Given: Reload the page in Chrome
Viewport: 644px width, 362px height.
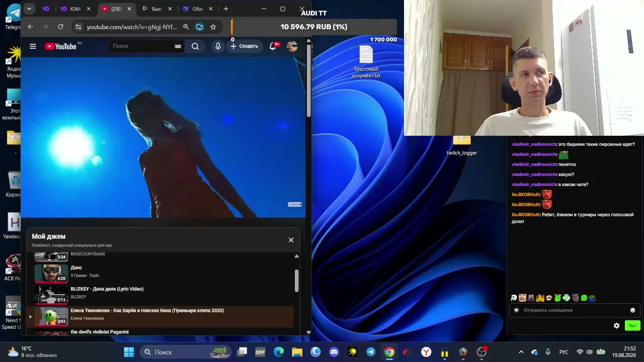Looking at the screenshot, I should click(x=60, y=27).
